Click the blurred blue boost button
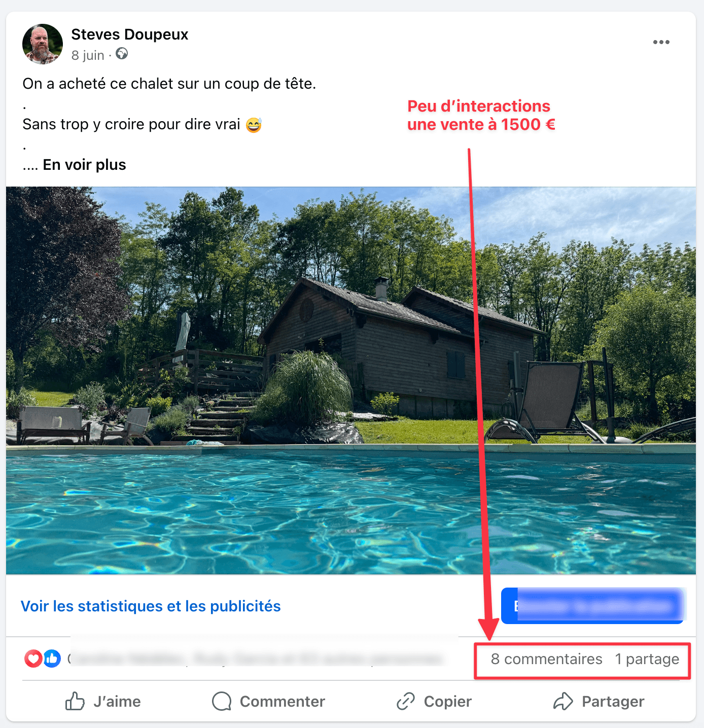This screenshot has width=704, height=728. (593, 606)
